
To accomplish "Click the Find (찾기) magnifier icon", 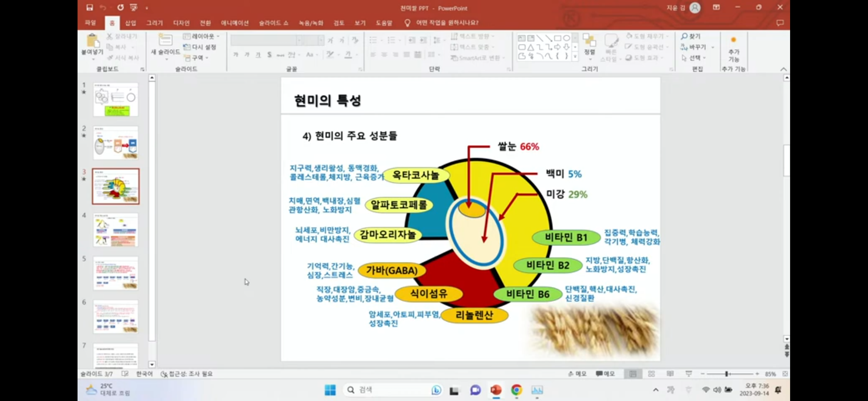I will tap(684, 36).
